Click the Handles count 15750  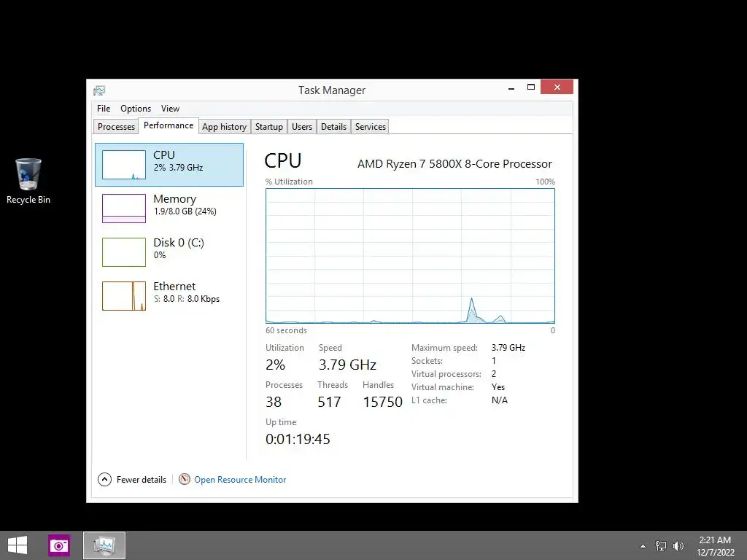coord(382,402)
